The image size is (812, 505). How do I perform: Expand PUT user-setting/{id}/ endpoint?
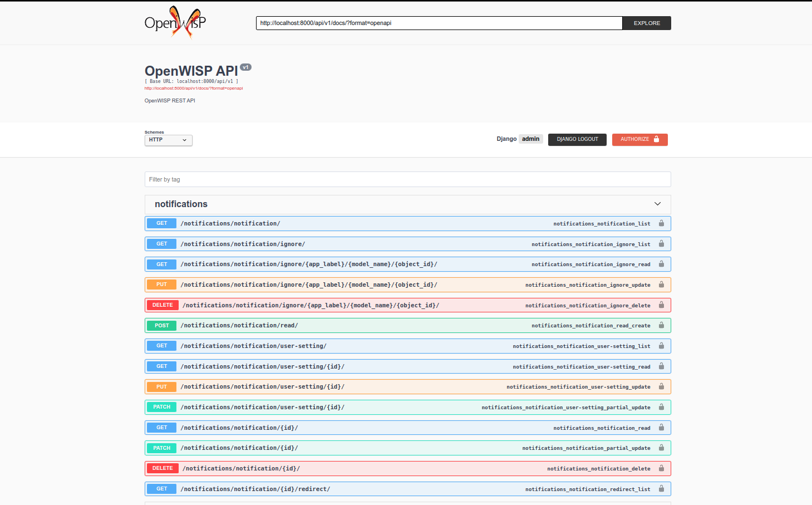[x=408, y=386]
